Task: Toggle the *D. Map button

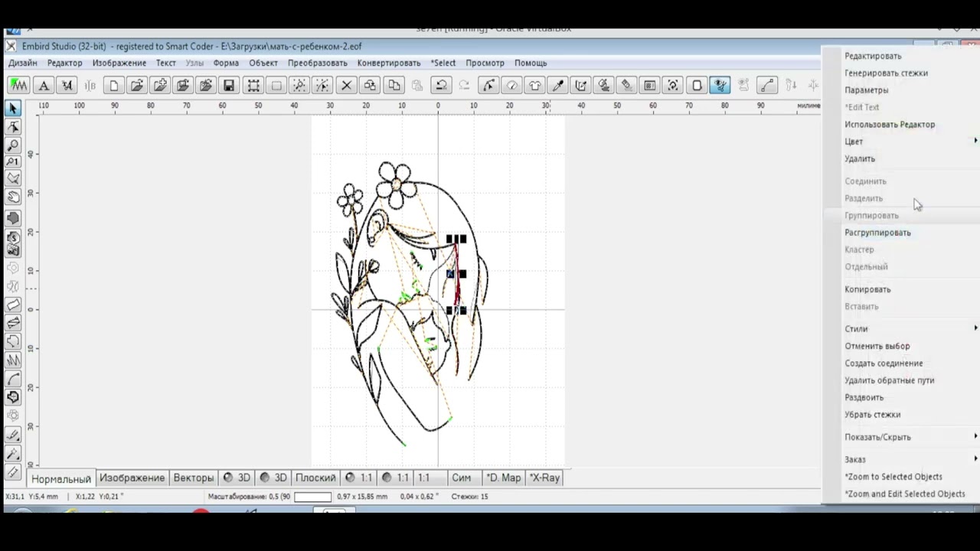Action: [504, 478]
